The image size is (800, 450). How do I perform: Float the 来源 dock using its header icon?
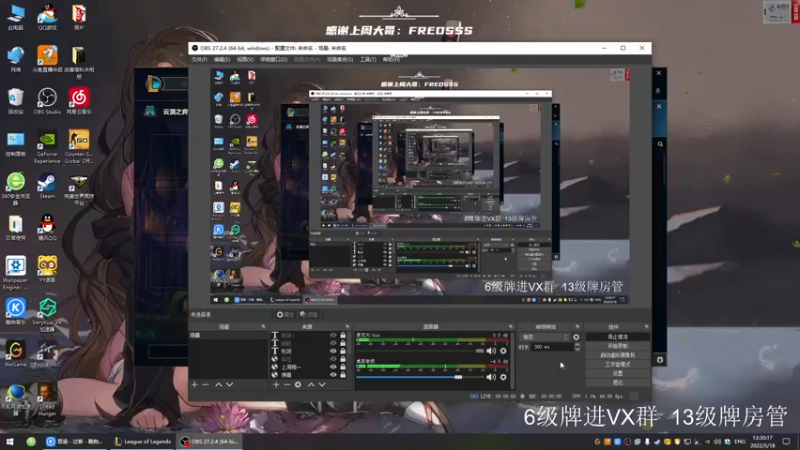(347, 327)
